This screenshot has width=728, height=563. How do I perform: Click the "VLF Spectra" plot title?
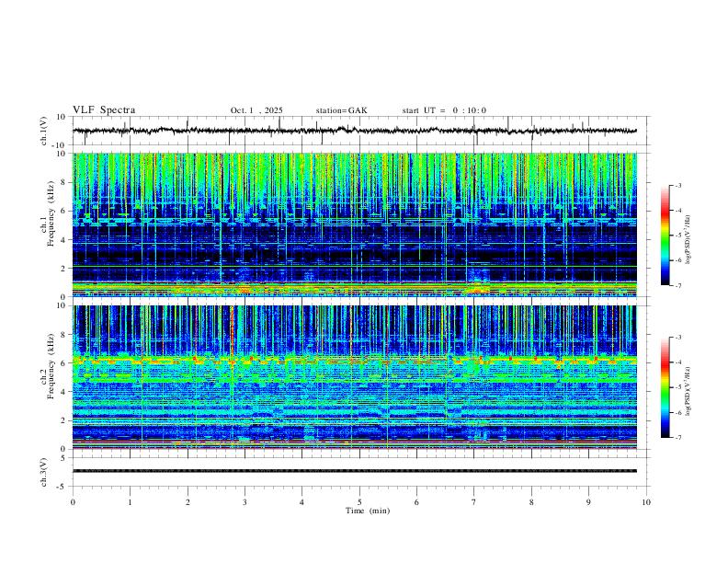click(104, 110)
